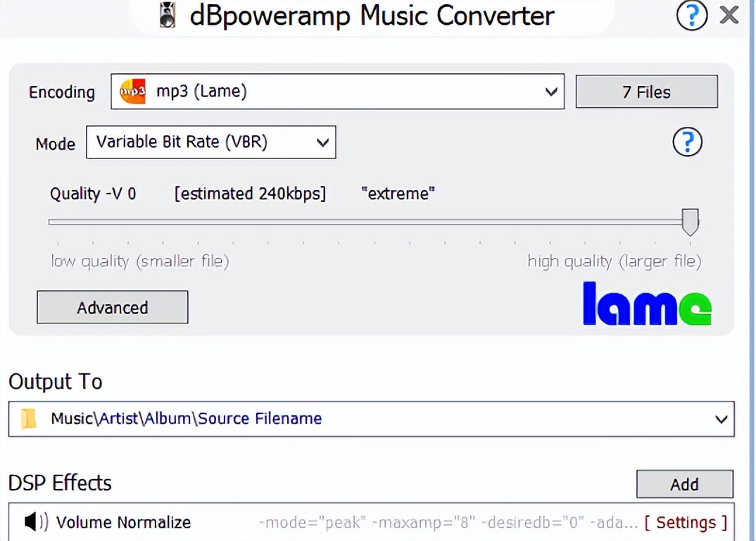Open the Encoding mp3 (Lame) dropdown
Screen dimensions: 756x541
(x=337, y=91)
